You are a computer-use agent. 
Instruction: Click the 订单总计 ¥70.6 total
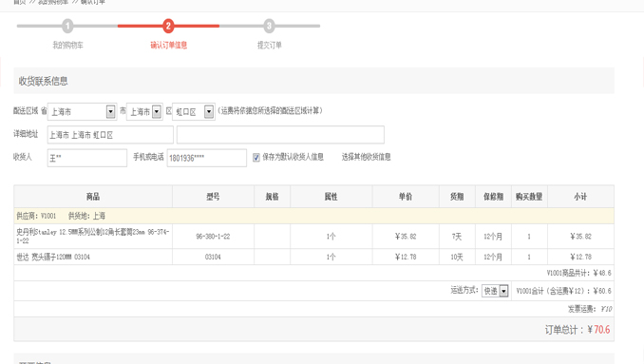point(578,330)
